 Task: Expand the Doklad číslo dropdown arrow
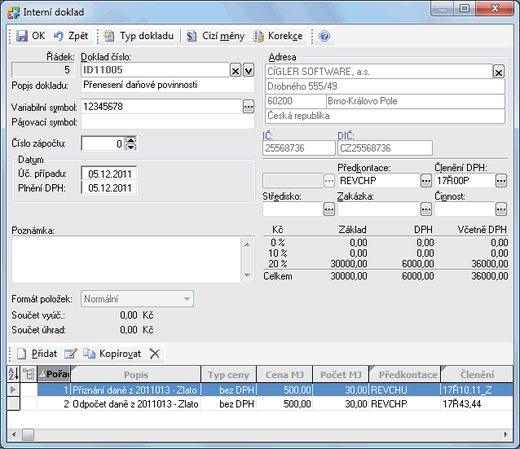249,70
